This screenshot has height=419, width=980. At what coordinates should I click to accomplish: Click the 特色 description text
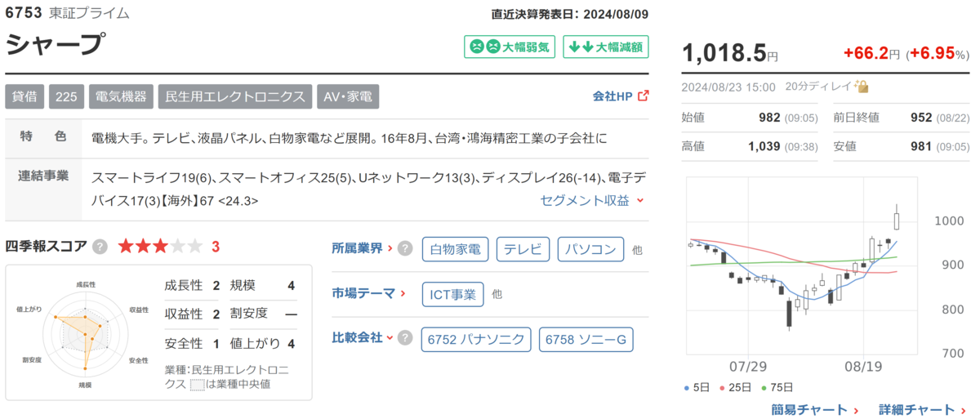coord(350,138)
